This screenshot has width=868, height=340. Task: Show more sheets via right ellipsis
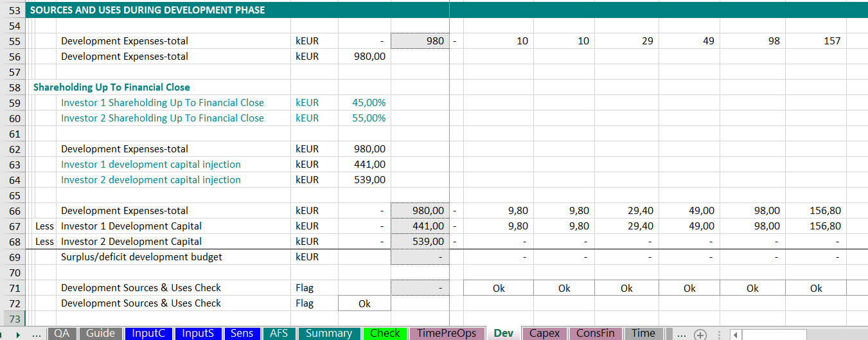point(681,334)
